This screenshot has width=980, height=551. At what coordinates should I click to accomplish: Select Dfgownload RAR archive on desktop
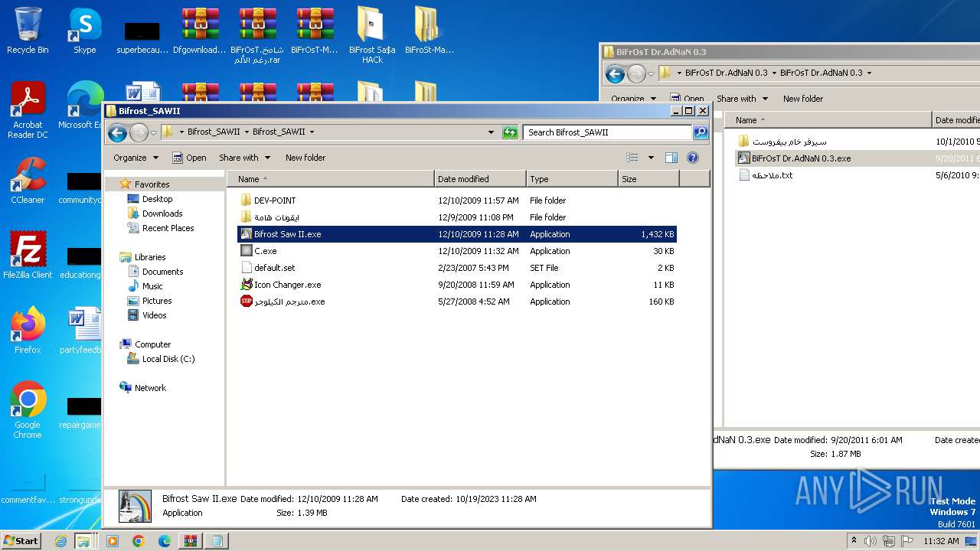(x=199, y=31)
